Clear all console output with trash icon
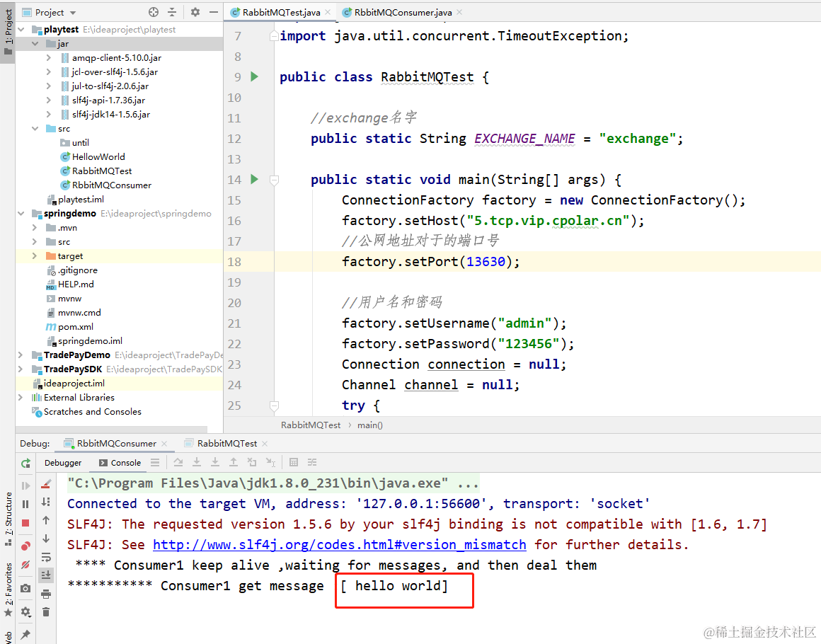 (46, 611)
